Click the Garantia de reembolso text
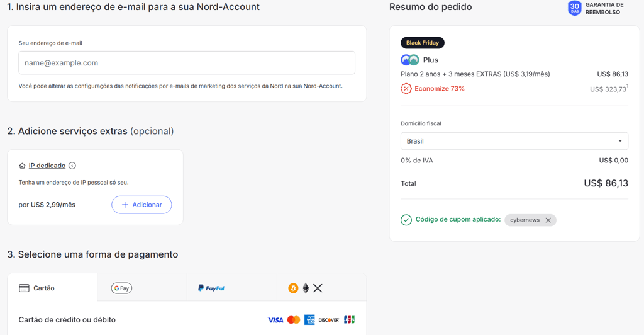Image resolution: width=644 pixels, height=335 pixels. 604,8
